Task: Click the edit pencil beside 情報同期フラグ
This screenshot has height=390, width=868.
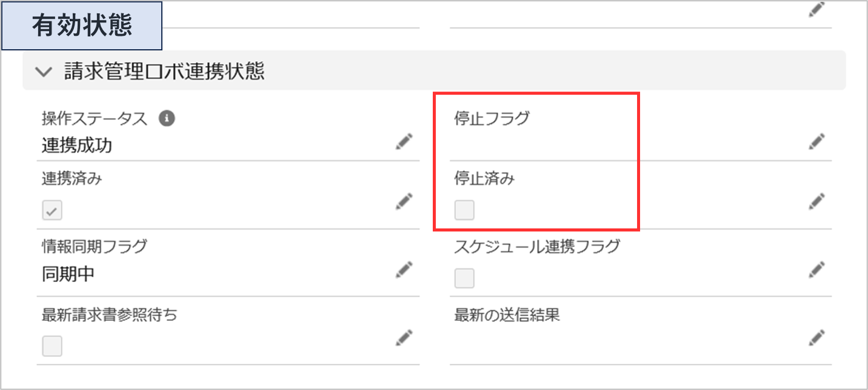Action: 404,269
